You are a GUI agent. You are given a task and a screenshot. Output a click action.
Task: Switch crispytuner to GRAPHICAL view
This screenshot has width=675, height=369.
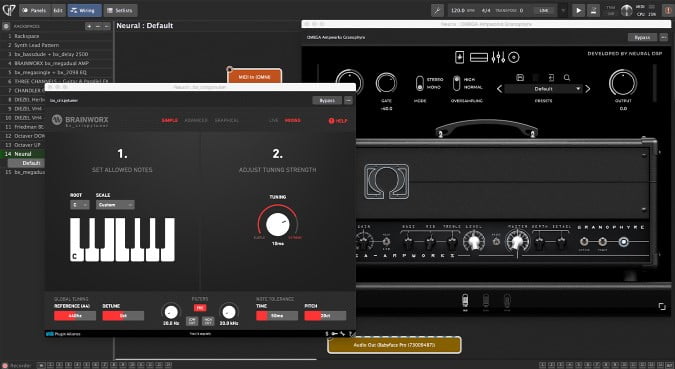click(x=227, y=121)
